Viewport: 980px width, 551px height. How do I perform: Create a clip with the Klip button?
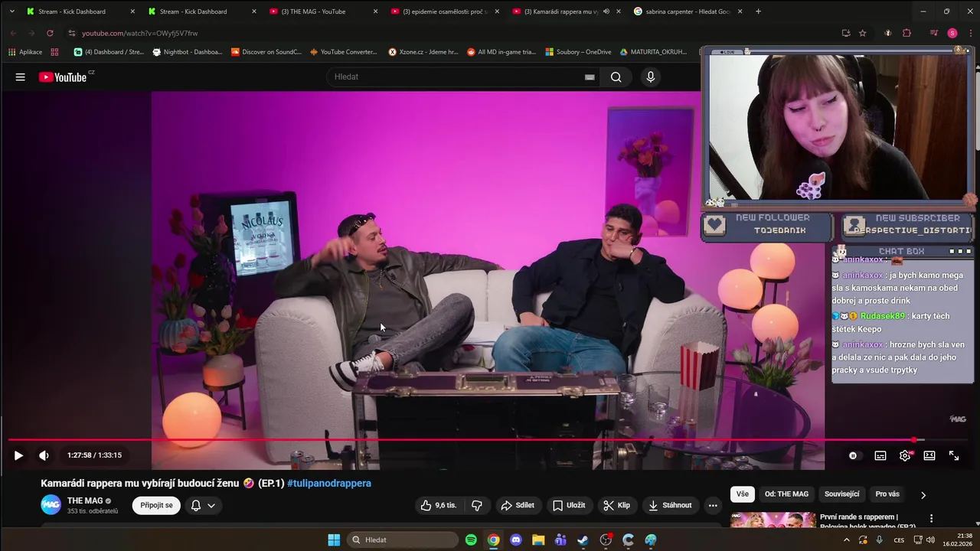coord(616,505)
